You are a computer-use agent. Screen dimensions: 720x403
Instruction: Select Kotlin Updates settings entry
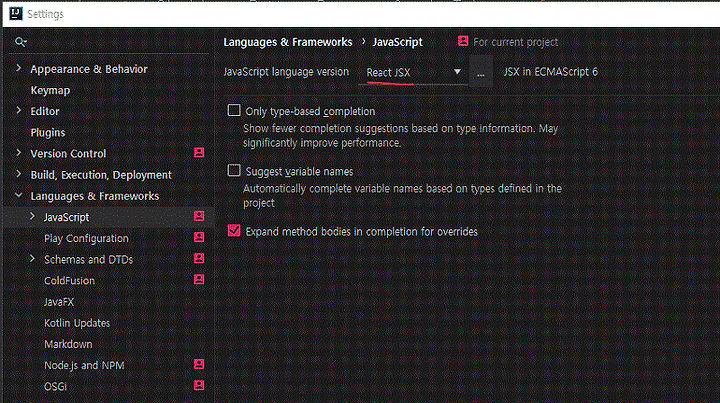[77, 323]
